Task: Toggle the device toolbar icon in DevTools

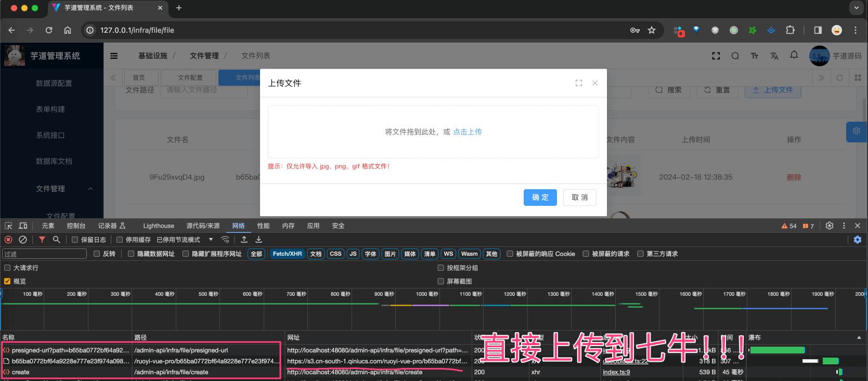Action: pyautogui.click(x=23, y=226)
